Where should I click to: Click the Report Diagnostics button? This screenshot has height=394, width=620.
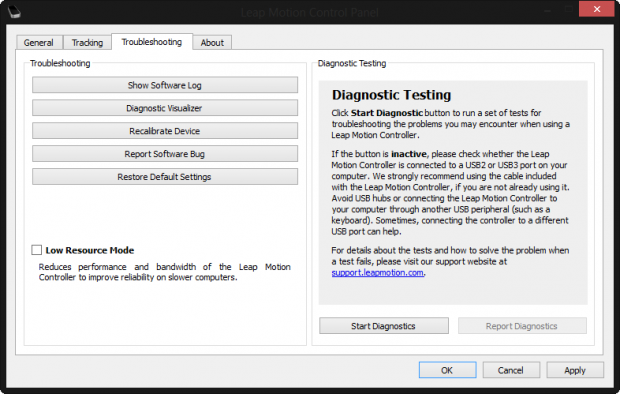[x=522, y=326]
